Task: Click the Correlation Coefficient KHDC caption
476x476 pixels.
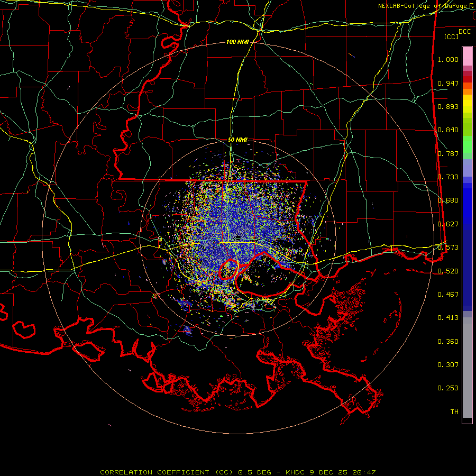Action: [237, 472]
